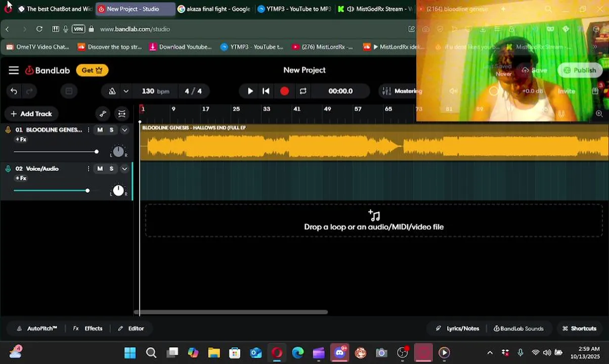
Task: Click the Bloodline Genesis pan knob
Action: click(x=118, y=151)
